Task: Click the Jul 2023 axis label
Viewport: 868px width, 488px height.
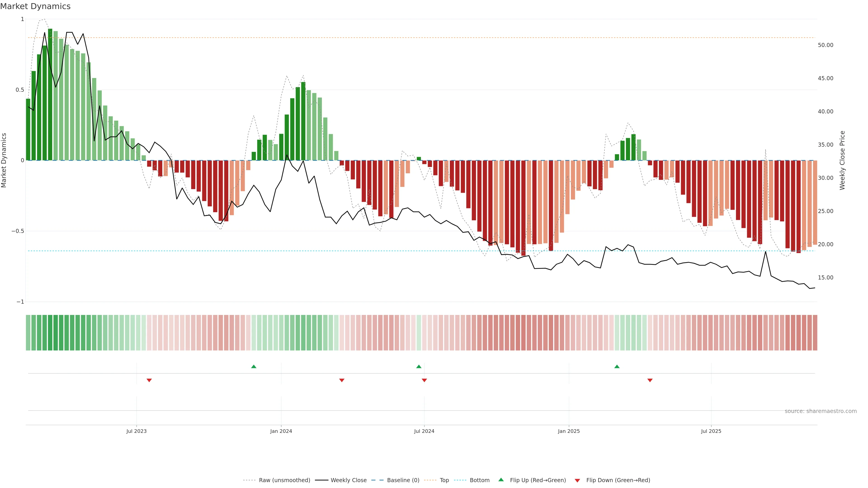Action: [x=137, y=431]
